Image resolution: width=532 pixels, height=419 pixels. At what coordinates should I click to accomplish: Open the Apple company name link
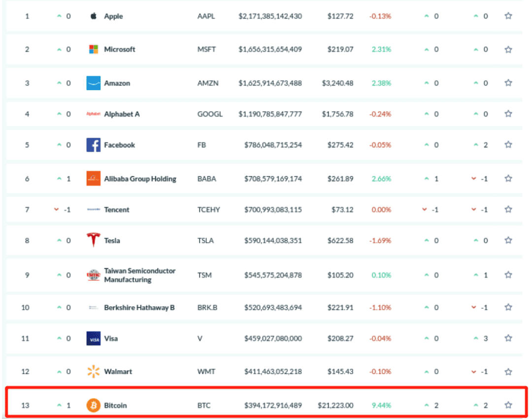coord(113,16)
